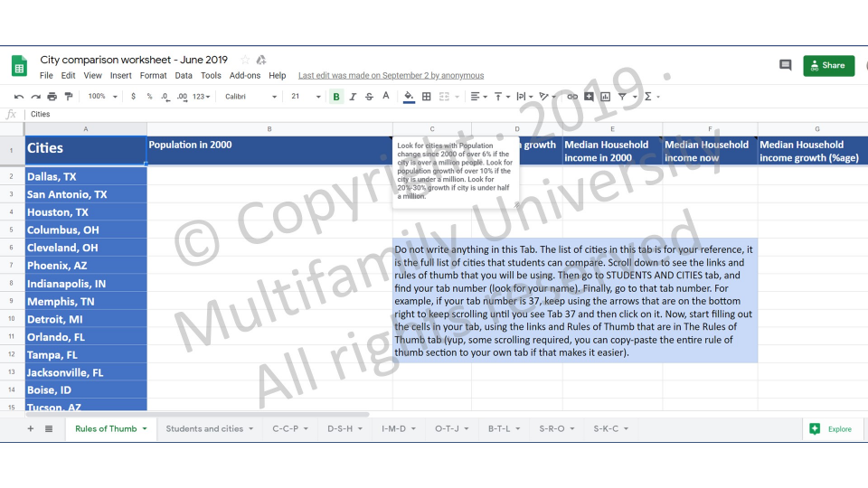Open the View menu
The height and width of the screenshot is (488, 868).
pyautogui.click(x=92, y=75)
